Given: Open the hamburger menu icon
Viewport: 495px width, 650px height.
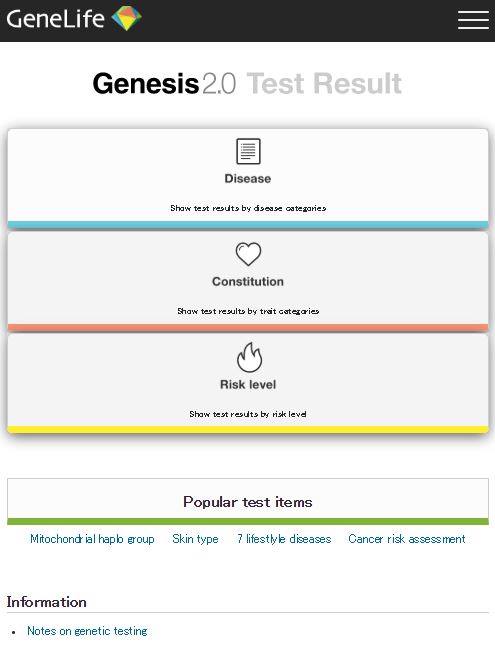Looking at the screenshot, I should [473, 20].
